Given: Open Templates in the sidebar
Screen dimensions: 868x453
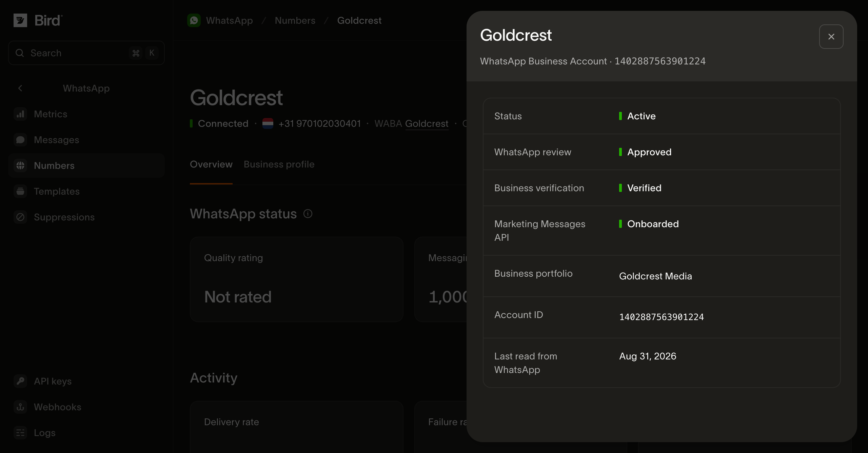Looking at the screenshot, I should pyautogui.click(x=86, y=191).
